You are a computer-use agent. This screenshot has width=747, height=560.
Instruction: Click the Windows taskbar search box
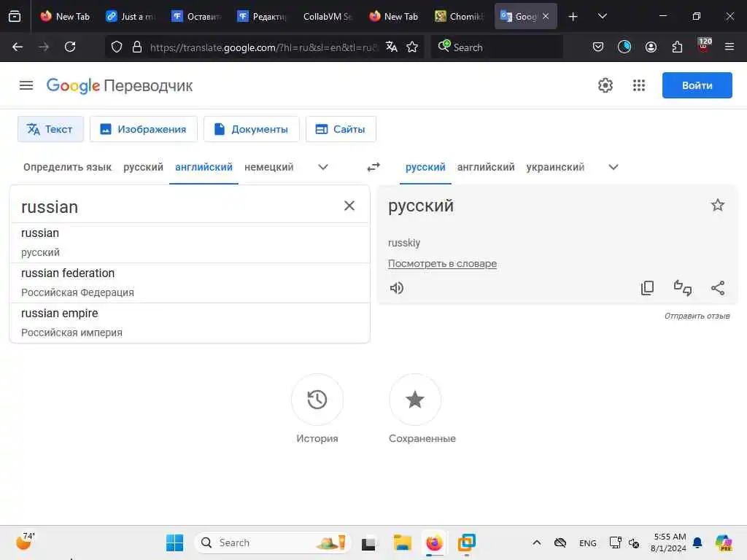click(x=273, y=542)
